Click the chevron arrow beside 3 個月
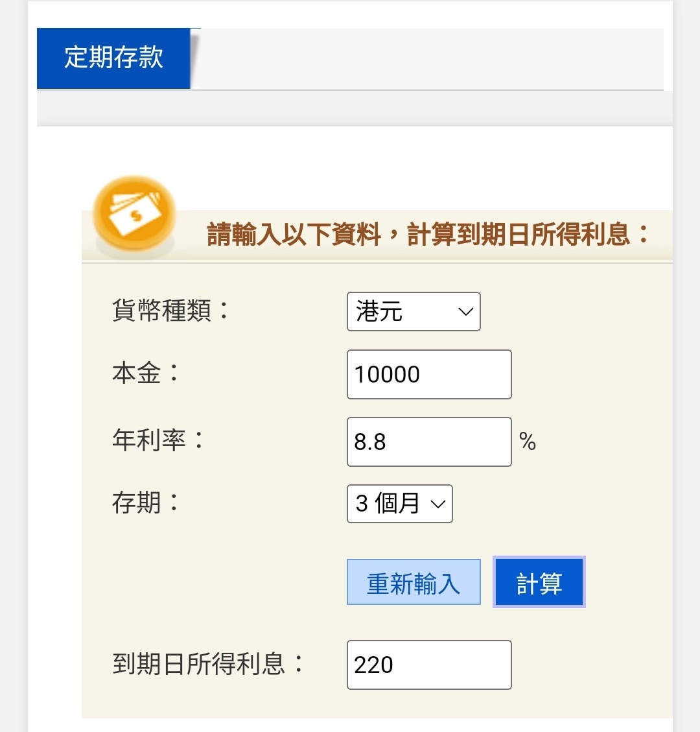Screen dimensions: 700x732 pos(437,504)
